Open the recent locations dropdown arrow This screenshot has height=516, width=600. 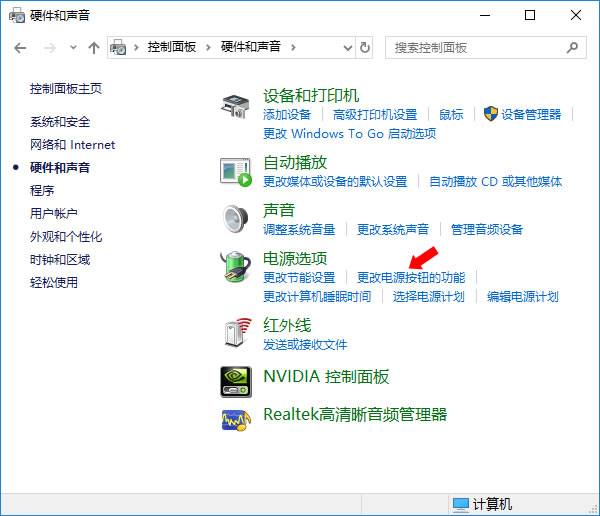73,48
